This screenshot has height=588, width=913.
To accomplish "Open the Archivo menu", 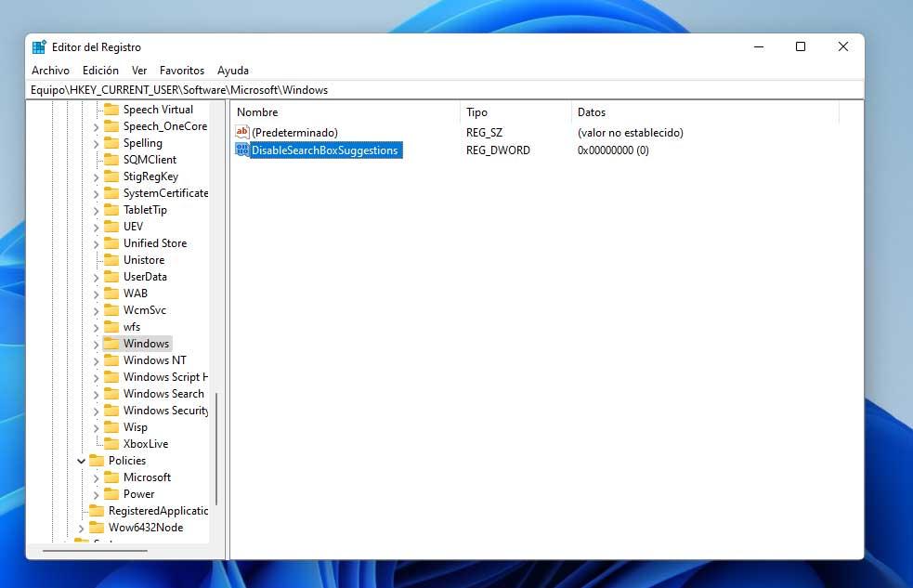I will click(x=51, y=71).
